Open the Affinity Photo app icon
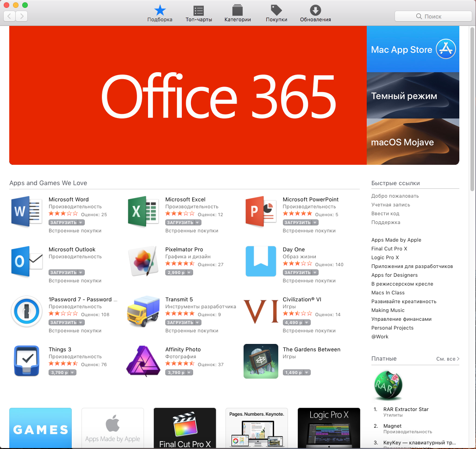This screenshot has height=449, width=476. 143,361
